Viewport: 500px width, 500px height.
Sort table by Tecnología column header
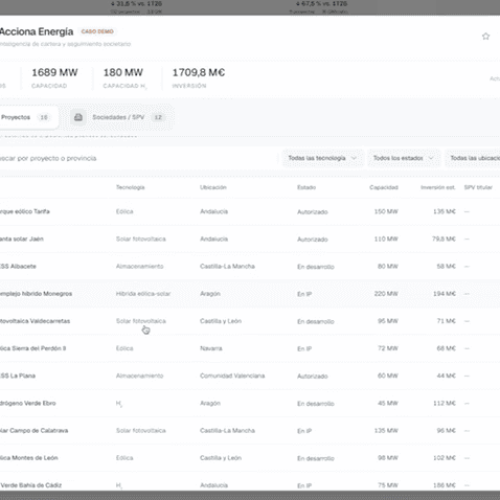(x=130, y=187)
